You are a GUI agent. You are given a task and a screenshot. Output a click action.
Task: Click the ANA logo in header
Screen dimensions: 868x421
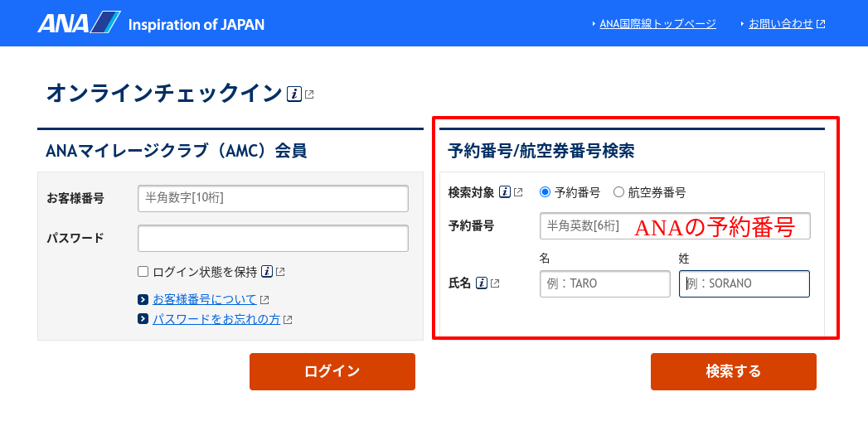79,22
